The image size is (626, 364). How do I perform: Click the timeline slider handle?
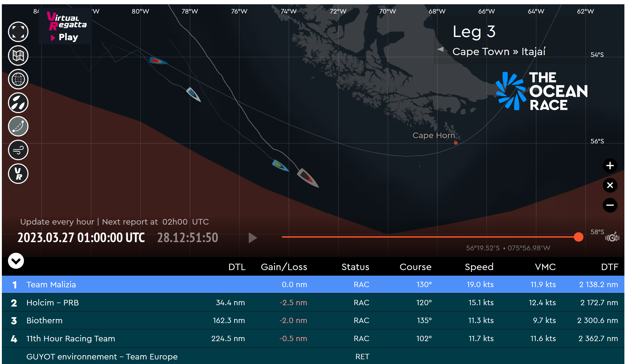coord(578,237)
